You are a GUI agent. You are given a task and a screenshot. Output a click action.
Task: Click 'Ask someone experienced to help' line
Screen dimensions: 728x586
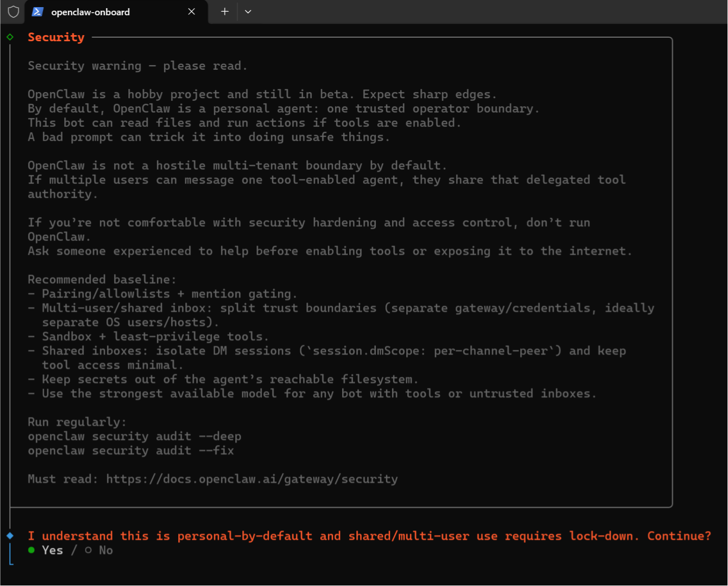[330, 251]
